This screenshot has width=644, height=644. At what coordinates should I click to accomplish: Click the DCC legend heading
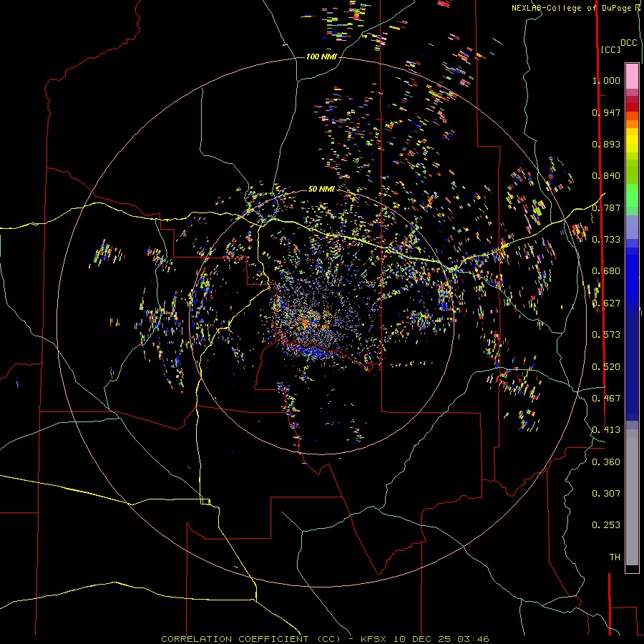click(x=628, y=43)
